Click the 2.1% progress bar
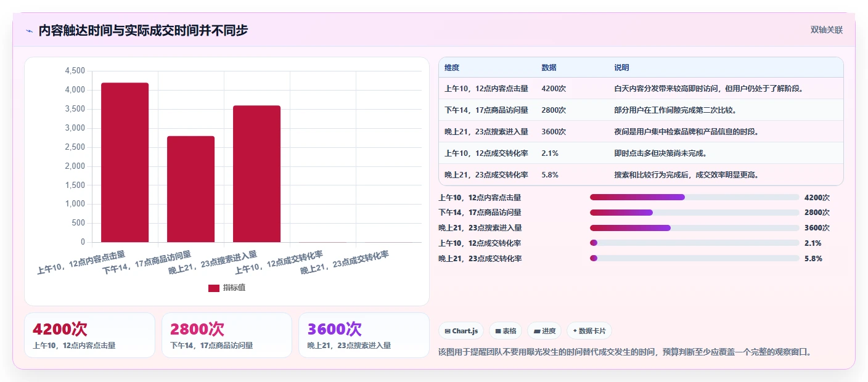The height and width of the screenshot is (382, 868). (x=695, y=243)
